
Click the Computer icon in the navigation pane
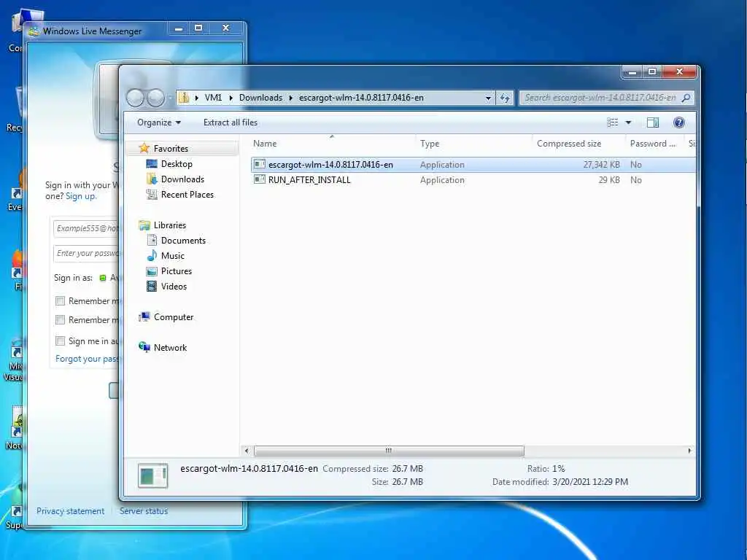[144, 316]
